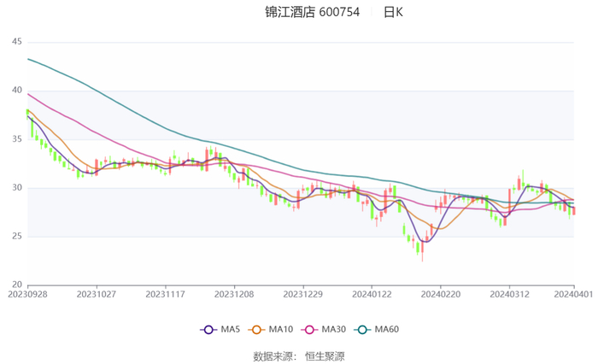
Task: Hide the MA30 line using its legend text
Action: (332, 330)
